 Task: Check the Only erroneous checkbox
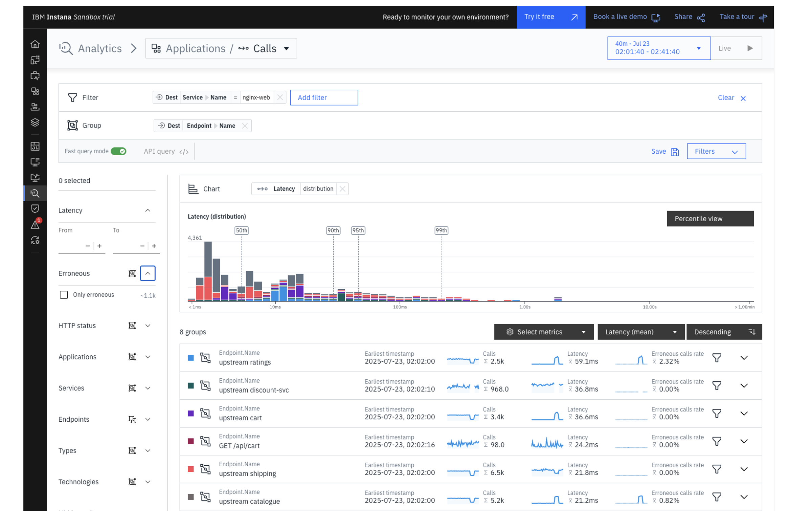pos(64,295)
